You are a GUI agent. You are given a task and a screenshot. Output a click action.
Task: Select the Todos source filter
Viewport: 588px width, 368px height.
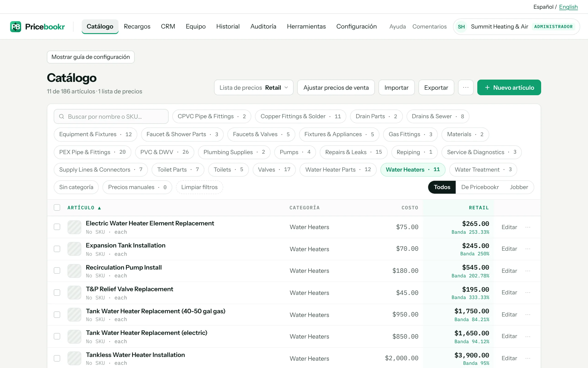(x=442, y=187)
